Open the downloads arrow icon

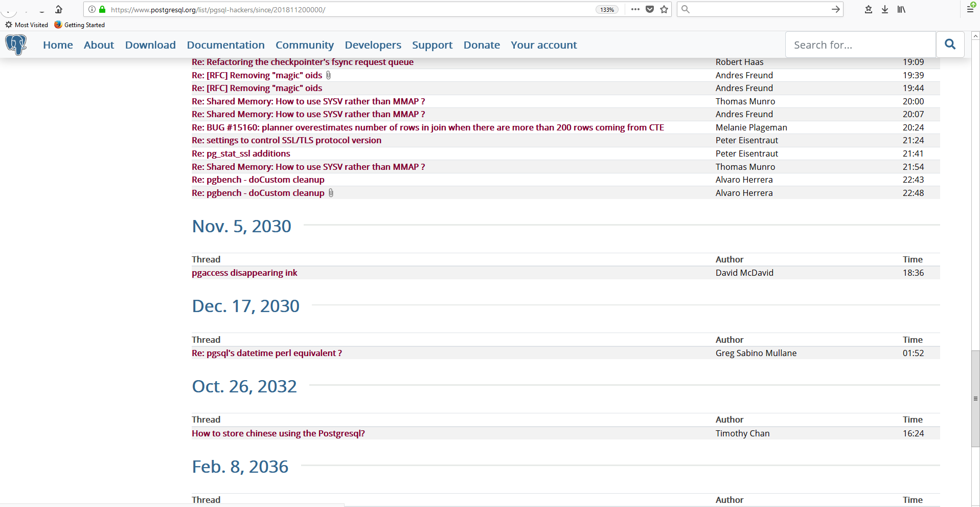[x=885, y=9]
